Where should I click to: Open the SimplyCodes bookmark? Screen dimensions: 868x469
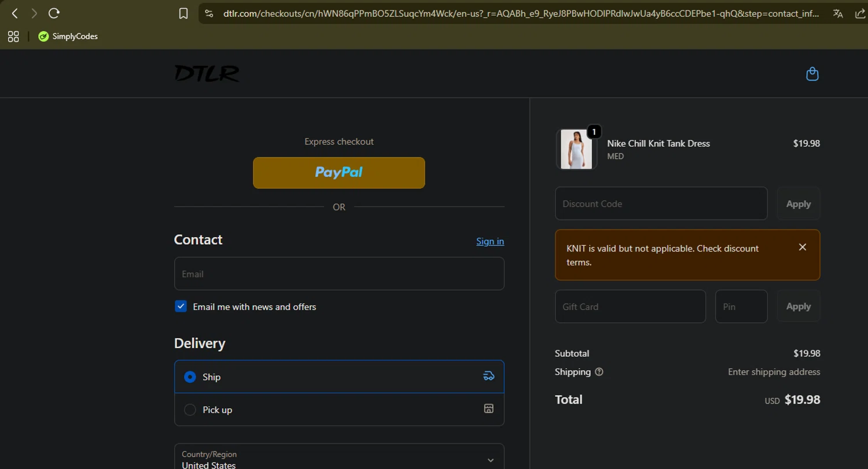68,36
